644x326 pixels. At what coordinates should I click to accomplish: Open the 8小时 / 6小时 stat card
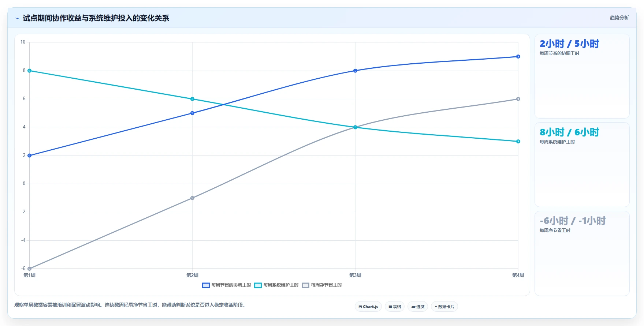click(582, 165)
